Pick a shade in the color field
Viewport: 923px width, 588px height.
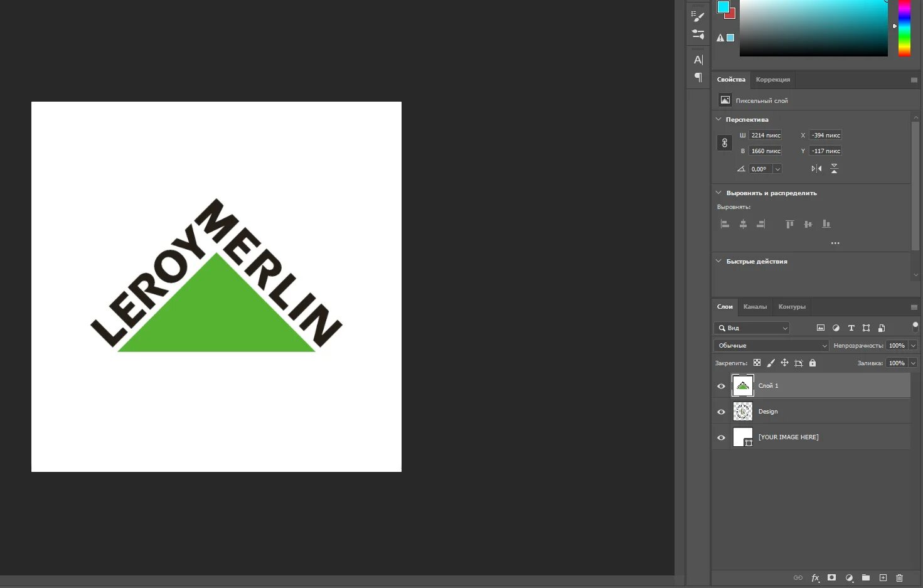point(814,28)
